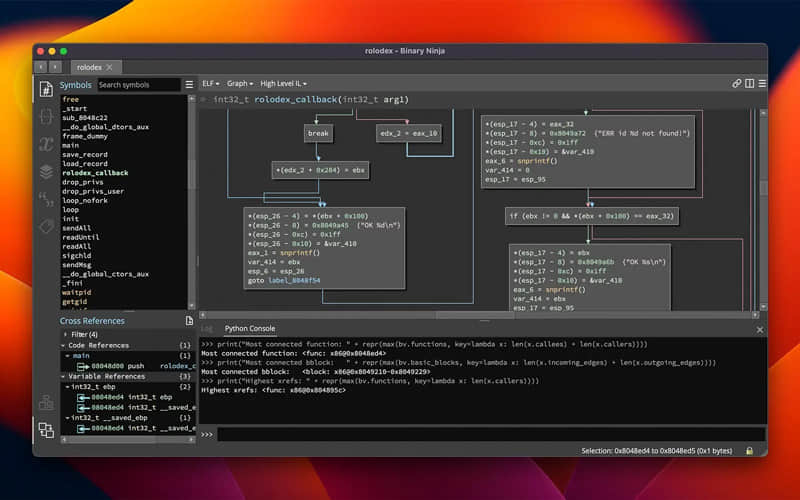The width and height of the screenshot is (800, 500).
Task: Click the link icon in view toolbar
Action: coord(737,84)
